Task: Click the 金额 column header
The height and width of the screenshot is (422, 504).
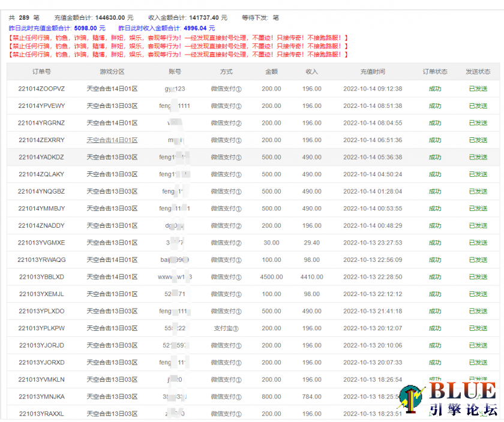Action: point(271,72)
